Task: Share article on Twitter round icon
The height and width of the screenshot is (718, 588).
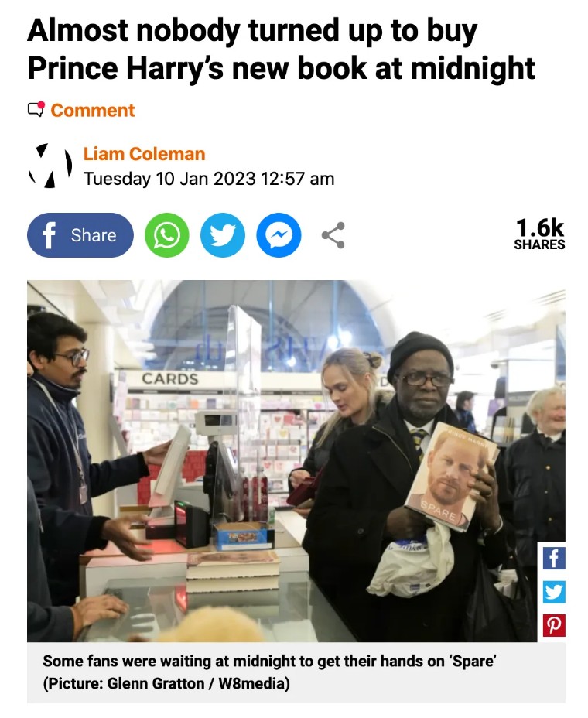Action: coord(223,235)
